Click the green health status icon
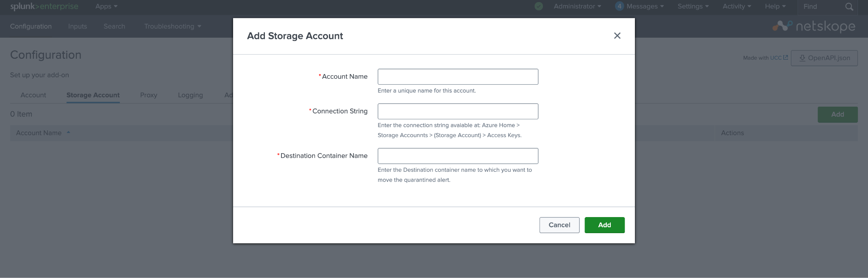This screenshot has width=868, height=278. tap(539, 6)
